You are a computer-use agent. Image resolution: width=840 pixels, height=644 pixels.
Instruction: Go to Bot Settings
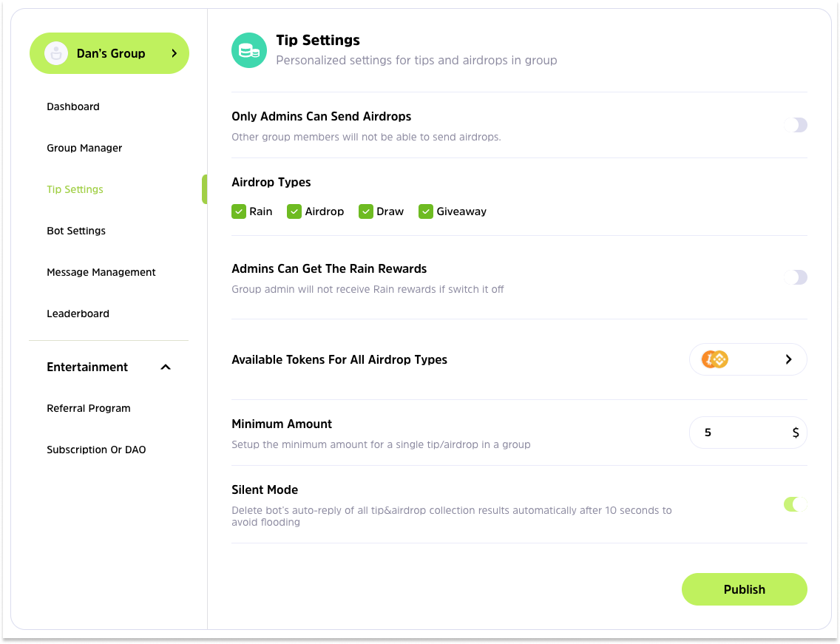pyautogui.click(x=76, y=231)
